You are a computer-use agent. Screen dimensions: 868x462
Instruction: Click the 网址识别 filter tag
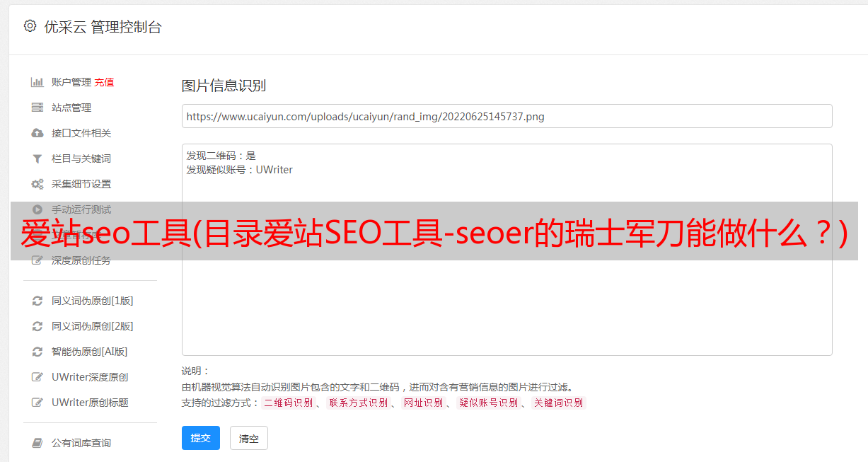click(423, 403)
